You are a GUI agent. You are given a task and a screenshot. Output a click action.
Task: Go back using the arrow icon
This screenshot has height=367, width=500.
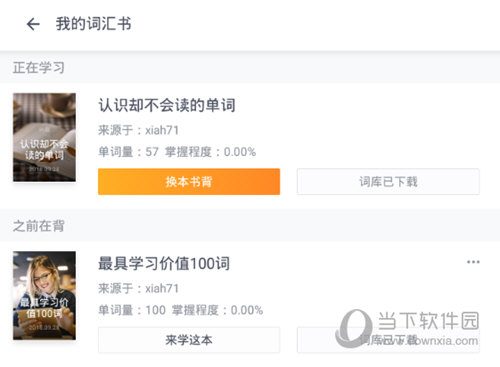pyautogui.click(x=33, y=24)
